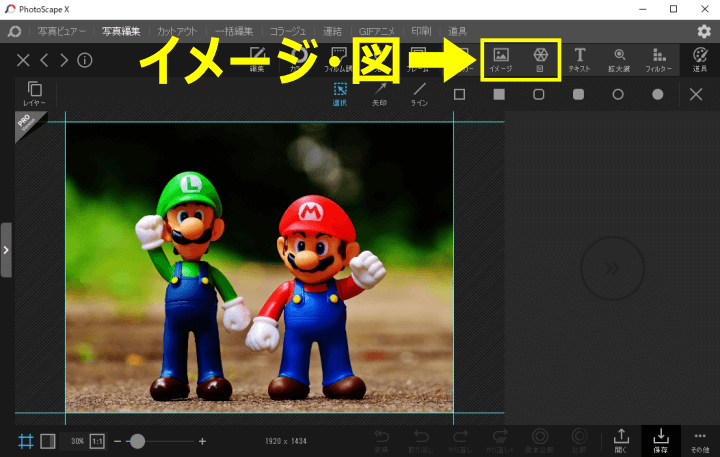Click the やり直し+ button
720x457 pixels.
click(x=500, y=441)
